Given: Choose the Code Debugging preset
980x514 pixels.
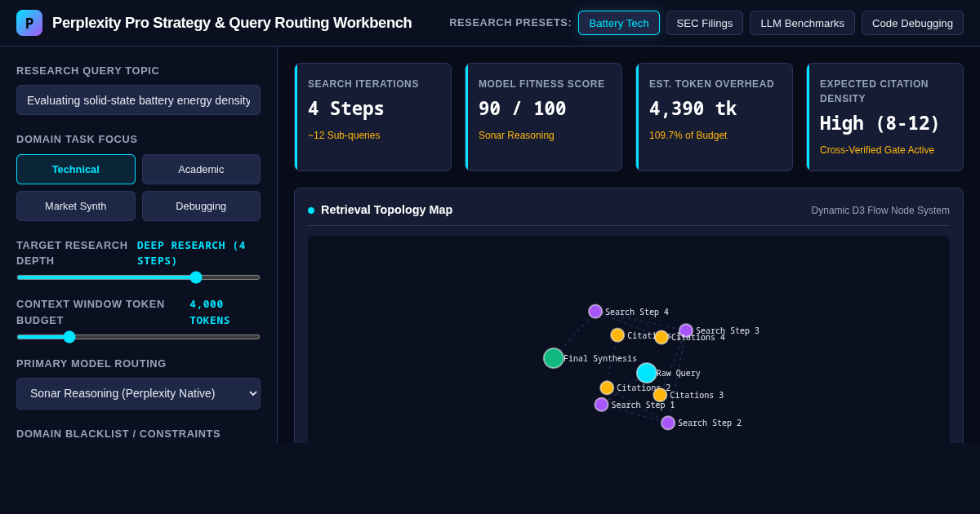Looking at the screenshot, I should (x=912, y=23).
